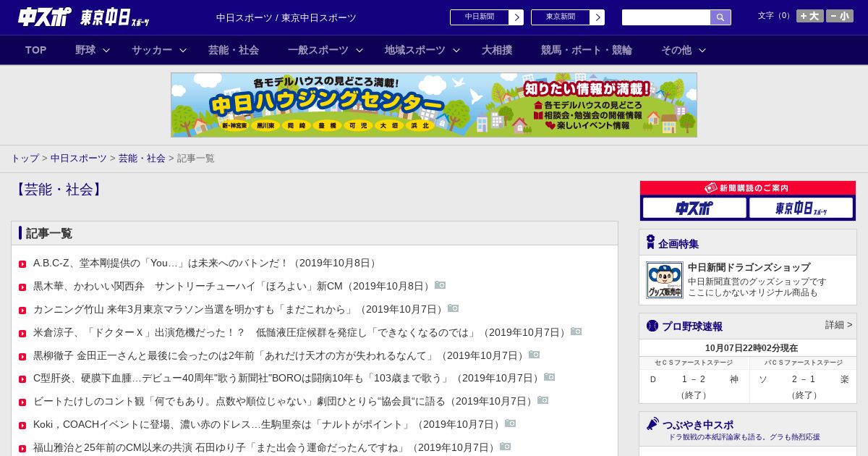Go to TOP menu item

[36, 50]
